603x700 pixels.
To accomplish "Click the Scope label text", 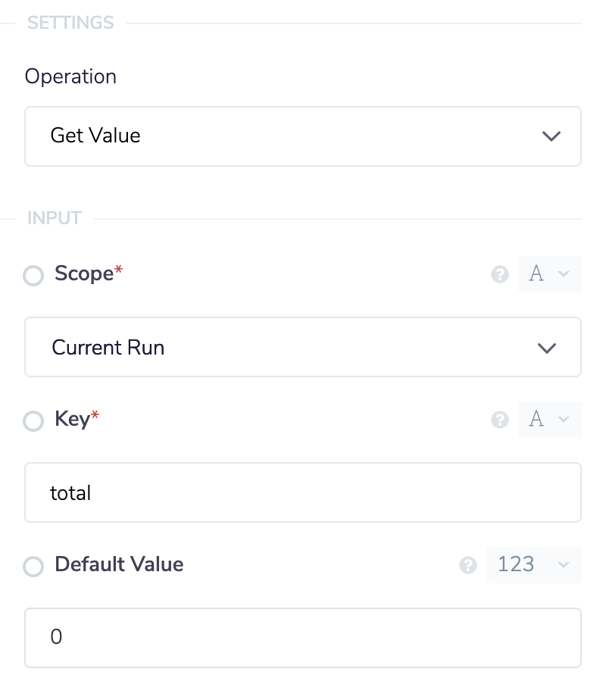I will (x=83, y=274).
